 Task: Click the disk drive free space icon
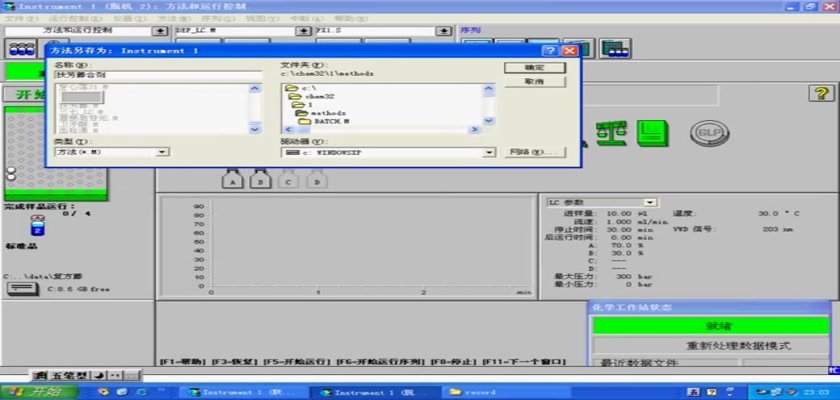(23, 289)
